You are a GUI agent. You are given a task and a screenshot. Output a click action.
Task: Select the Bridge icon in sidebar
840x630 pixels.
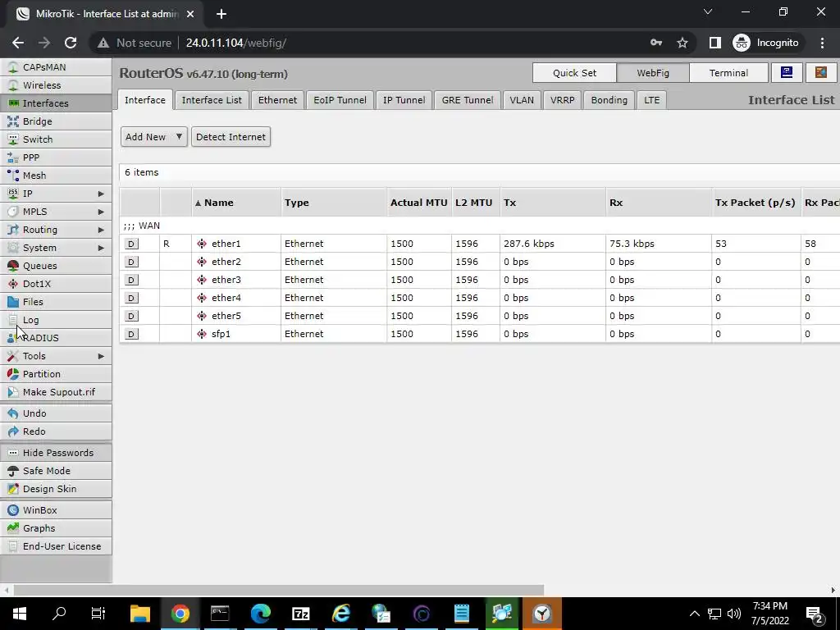13,121
